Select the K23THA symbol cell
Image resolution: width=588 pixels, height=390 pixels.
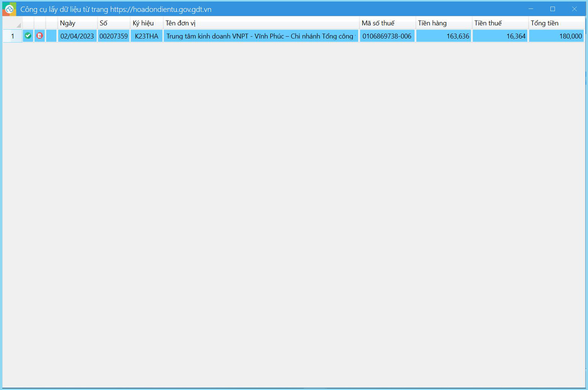coord(147,36)
